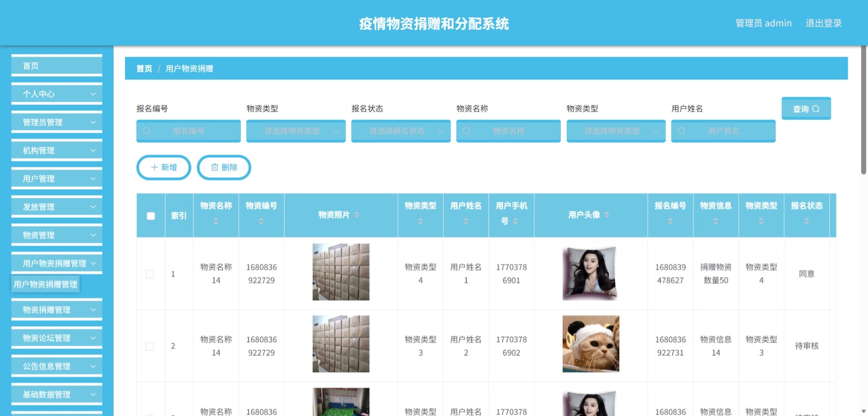Collapse the 用户物资捐赠管理 parent menu

click(57, 263)
